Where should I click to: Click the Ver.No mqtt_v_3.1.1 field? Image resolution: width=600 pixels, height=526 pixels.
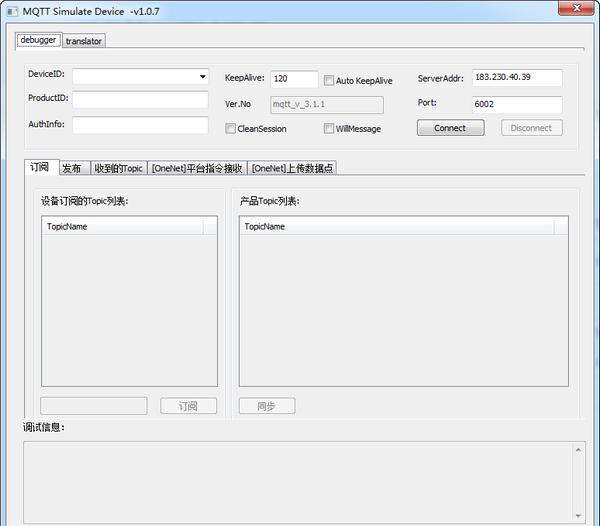[x=327, y=104]
